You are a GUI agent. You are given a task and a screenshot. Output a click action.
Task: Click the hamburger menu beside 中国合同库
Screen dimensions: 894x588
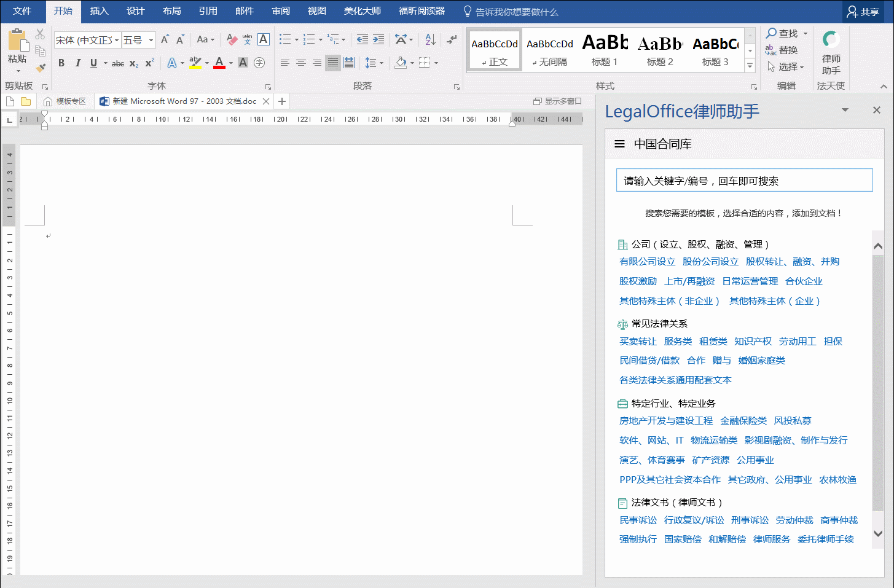coord(619,144)
